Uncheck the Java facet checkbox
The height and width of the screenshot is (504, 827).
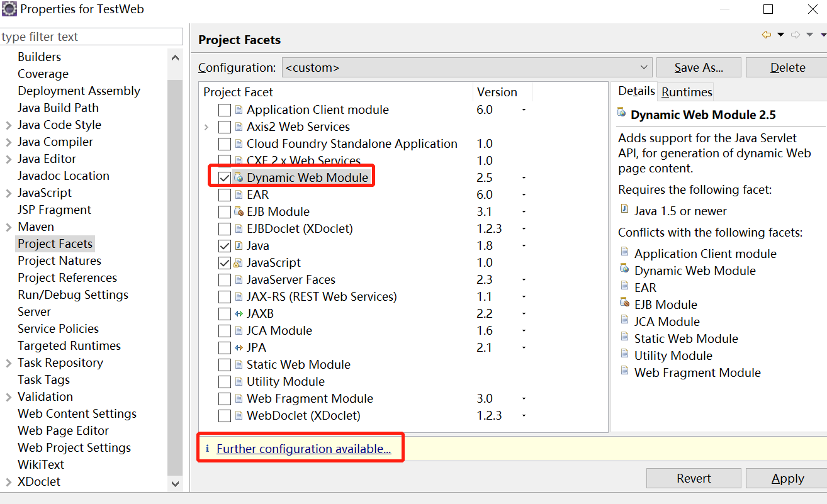pos(225,245)
